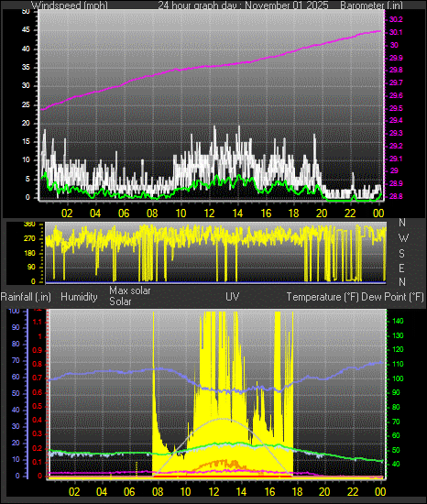
Task: Select 30 on the blue humidity axis
Action: click(x=16, y=426)
